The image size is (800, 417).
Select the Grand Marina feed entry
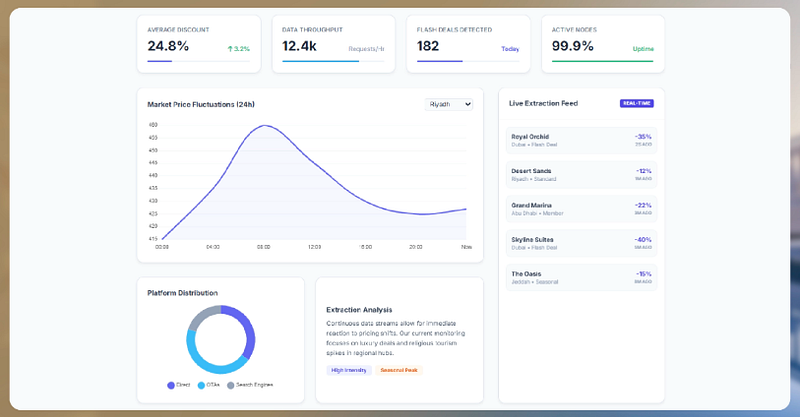tap(581, 209)
